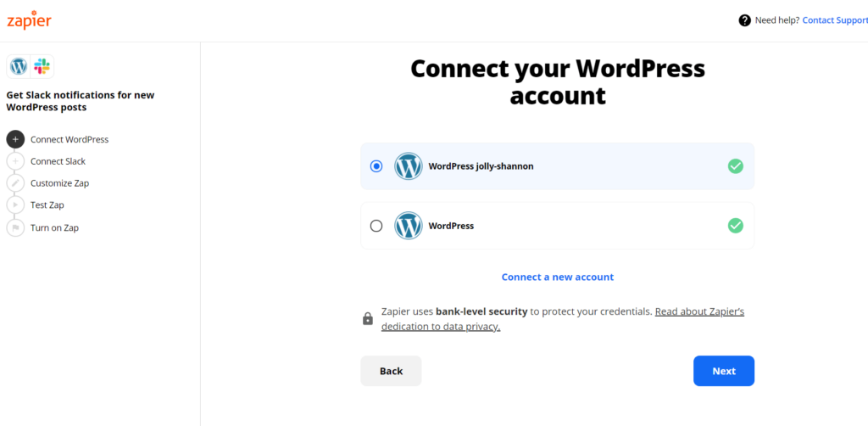Click the help question mark icon

[744, 20]
